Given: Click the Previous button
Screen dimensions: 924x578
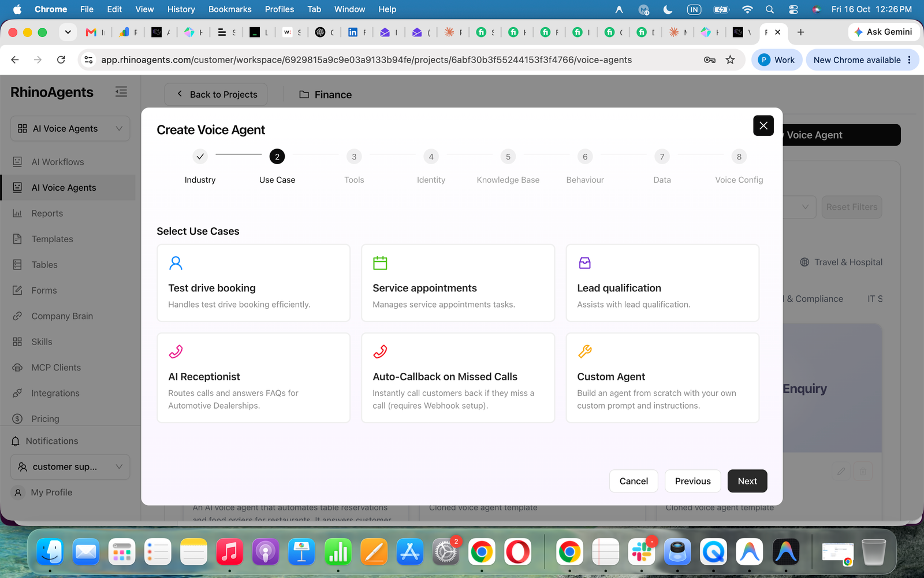Looking at the screenshot, I should pos(692,481).
